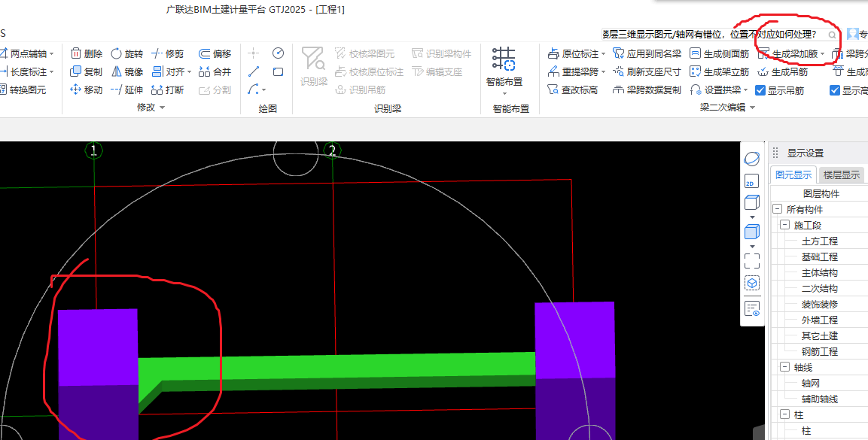
Task: Click 生成侧面筋 tool
Action: tap(720, 53)
